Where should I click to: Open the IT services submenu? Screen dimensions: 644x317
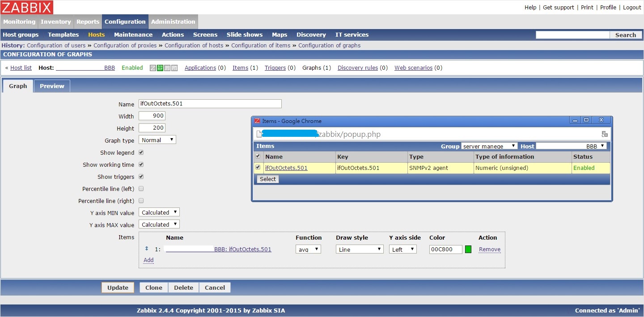[352, 35]
